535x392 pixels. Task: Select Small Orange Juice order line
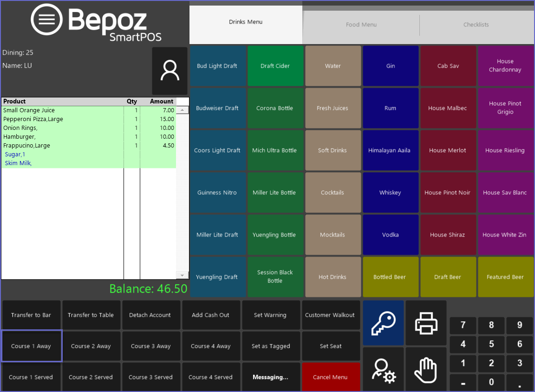pyautogui.click(x=89, y=110)
